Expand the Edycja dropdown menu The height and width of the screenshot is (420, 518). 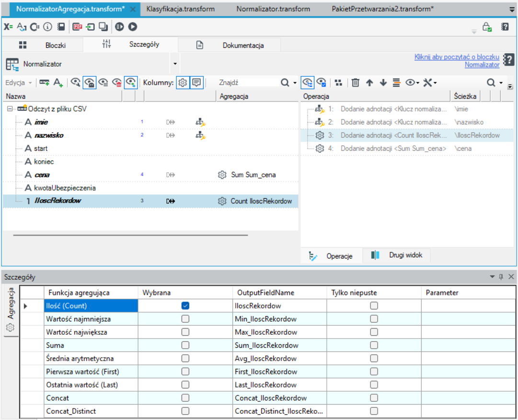click(x=19, y=82)
